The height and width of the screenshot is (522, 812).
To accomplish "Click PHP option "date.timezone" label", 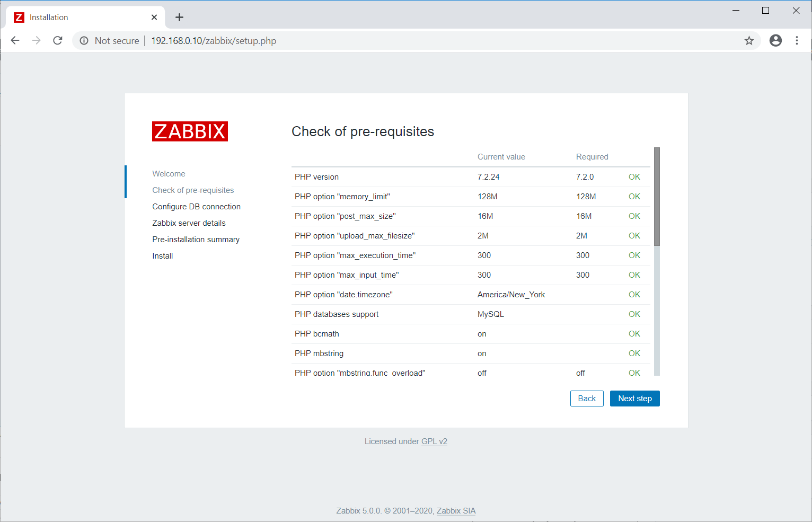I will (x=343, y=295).
